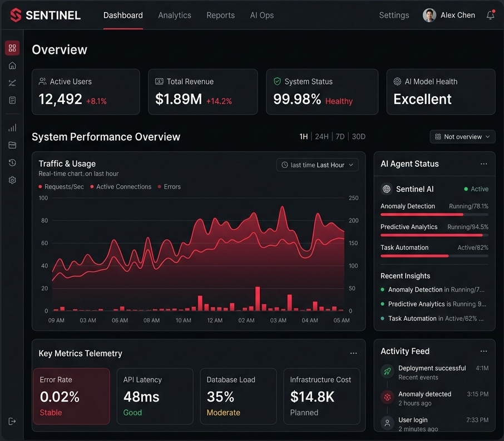This screenshot has width=504, height=441.
Task: Click the green Active status label
Action: (476, 189)
